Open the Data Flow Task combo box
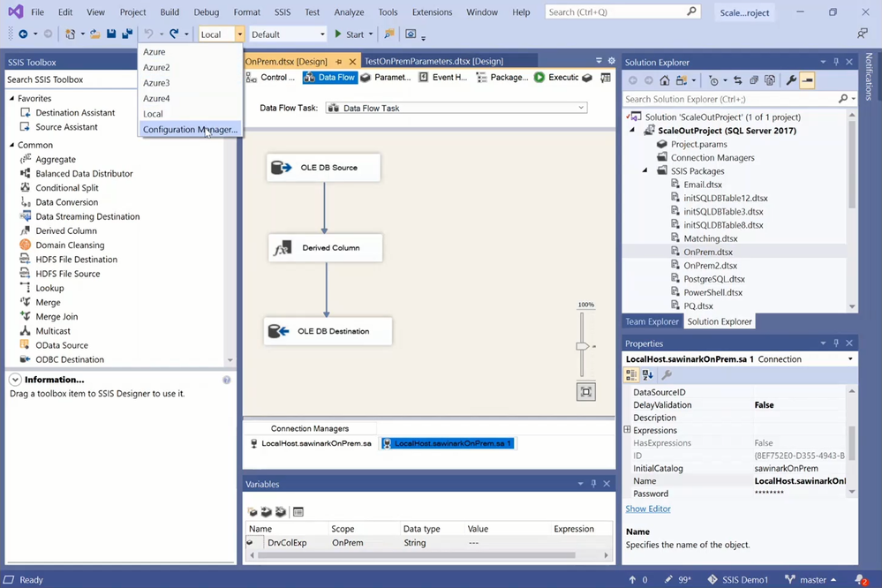The image size is (882, 588). (x=456, y=108)
